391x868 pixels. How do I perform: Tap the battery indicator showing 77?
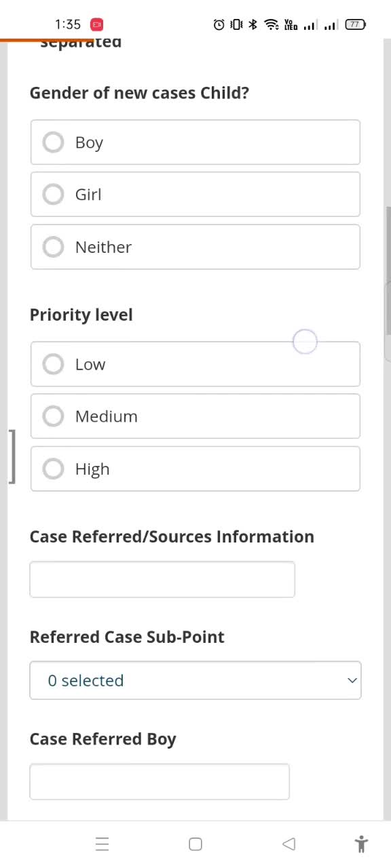[355, 24]
